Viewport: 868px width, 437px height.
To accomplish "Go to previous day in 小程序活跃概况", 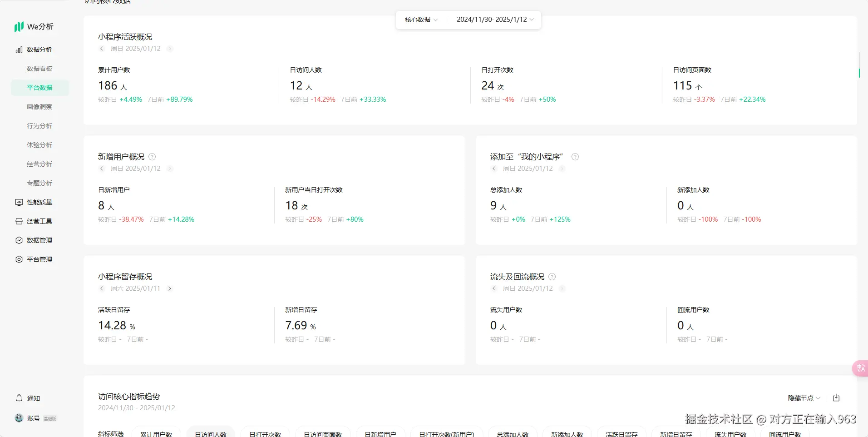I will (102, 49).
